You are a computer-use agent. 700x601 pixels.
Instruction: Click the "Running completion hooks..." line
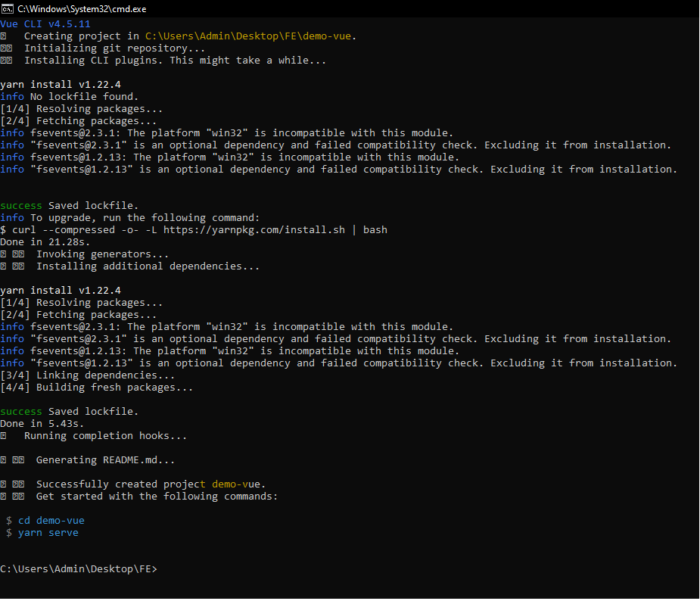[x=106, y=436]
